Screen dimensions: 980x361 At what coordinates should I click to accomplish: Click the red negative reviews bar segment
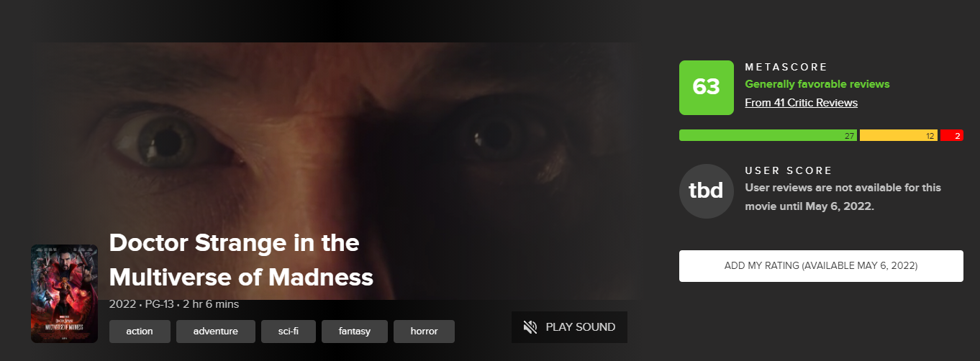[952, 135]
